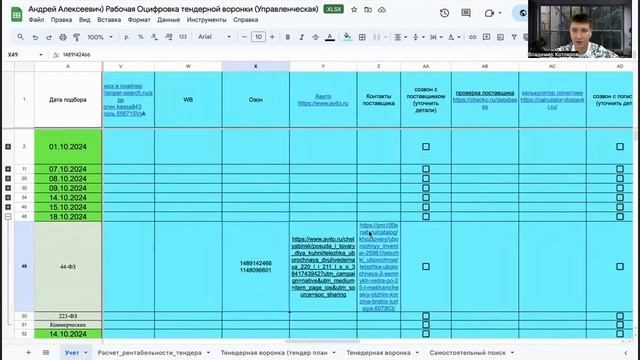Toggle strikethrough formatting
Screen dimensions: 640x360
(316, 37)
